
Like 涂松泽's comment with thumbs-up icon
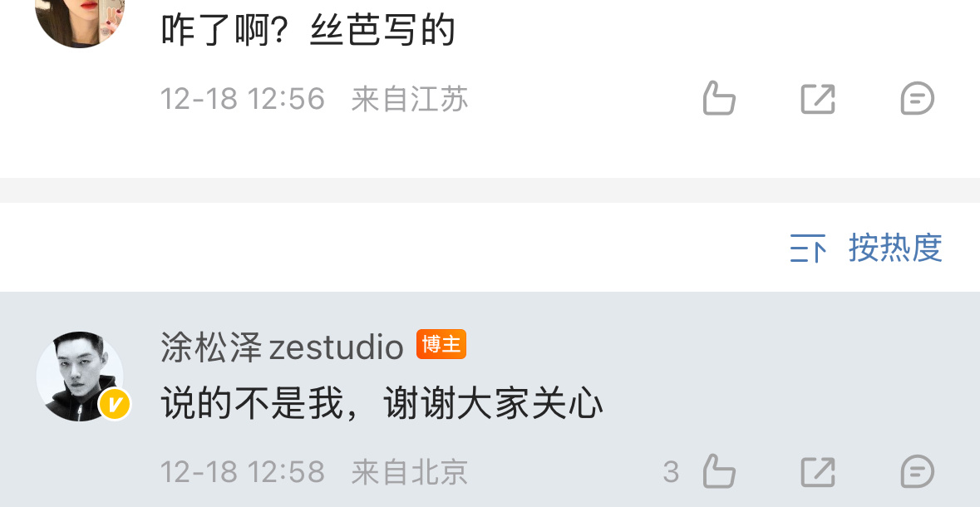pos(719,470)
